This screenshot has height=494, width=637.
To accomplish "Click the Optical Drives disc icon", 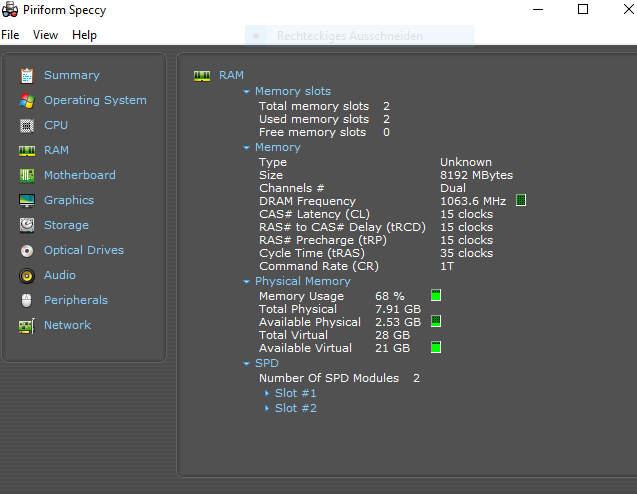I will coord(27,251).
